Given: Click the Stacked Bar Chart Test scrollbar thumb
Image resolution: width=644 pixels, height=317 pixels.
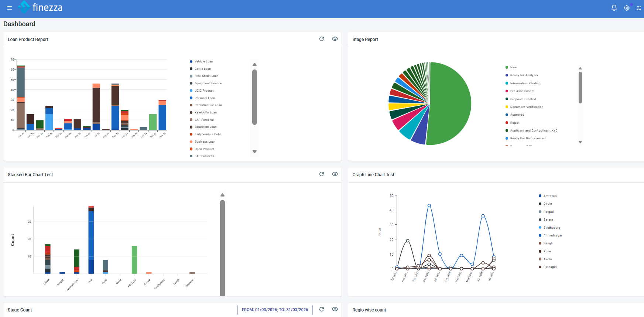Looking at the screenshot, I should (222, 248).
